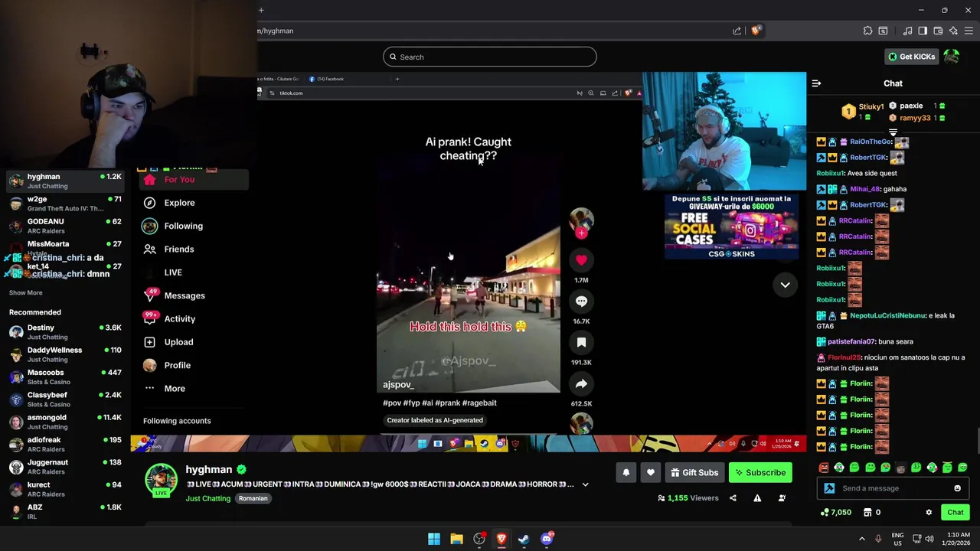Image resolution: width=980 pixels, height=551 pixels.
Task: Open kurect in Recommended list
Action: click(65, 489)
